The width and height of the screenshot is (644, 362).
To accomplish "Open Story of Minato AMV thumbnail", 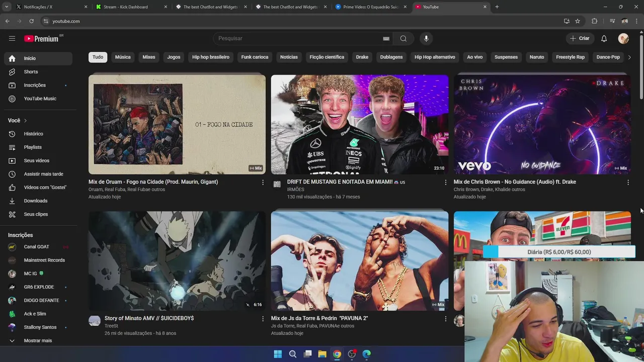I will (177, 260).
